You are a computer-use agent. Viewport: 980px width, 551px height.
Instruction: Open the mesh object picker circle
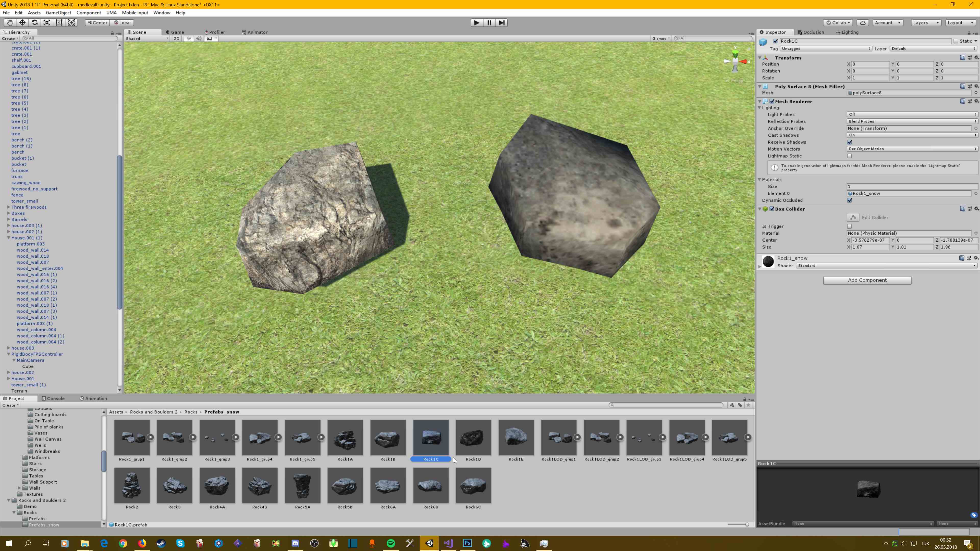(976, 93)
